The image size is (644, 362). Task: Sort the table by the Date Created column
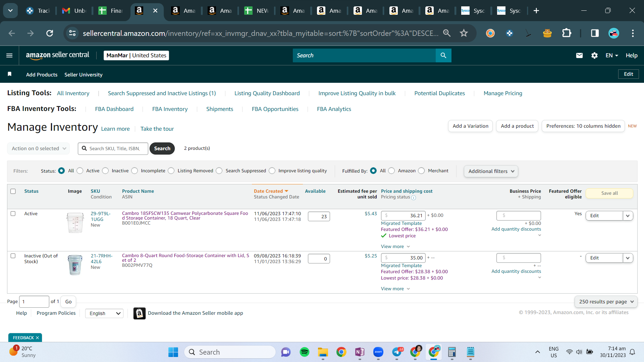271,191
